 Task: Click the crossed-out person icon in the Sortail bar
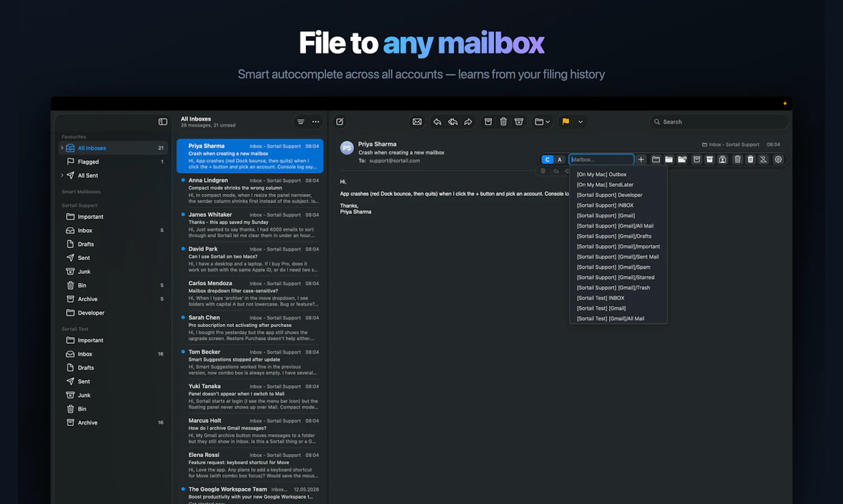click(763, 160)
